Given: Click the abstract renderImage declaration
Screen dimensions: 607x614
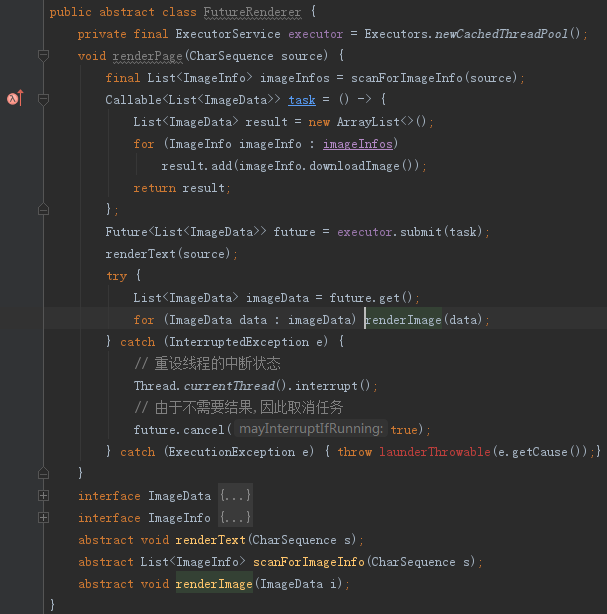Looking at the screenshot, I should (x=214, y=584).
